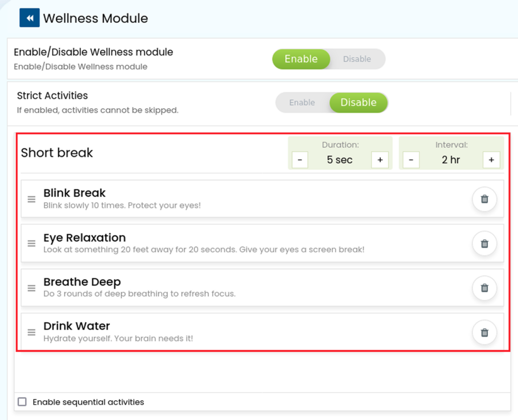The image size is (518, 420).
Task: Turn on Strict Activities with Enable
Action: (x=302, y=103)
